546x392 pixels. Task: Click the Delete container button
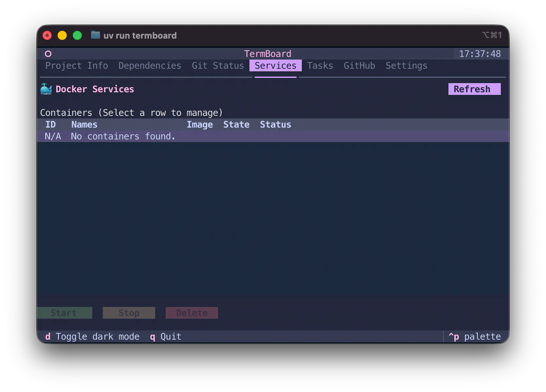coord(192,313)
